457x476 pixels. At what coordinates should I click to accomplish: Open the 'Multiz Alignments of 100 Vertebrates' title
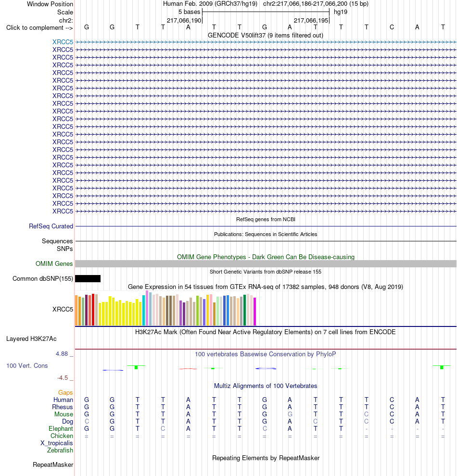point(266,386)
